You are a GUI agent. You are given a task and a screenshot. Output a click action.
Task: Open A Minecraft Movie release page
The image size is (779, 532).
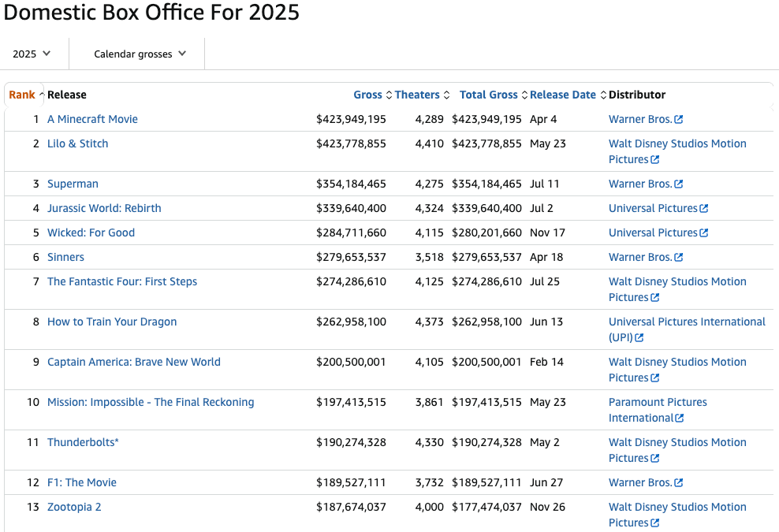tap(92, 119)
